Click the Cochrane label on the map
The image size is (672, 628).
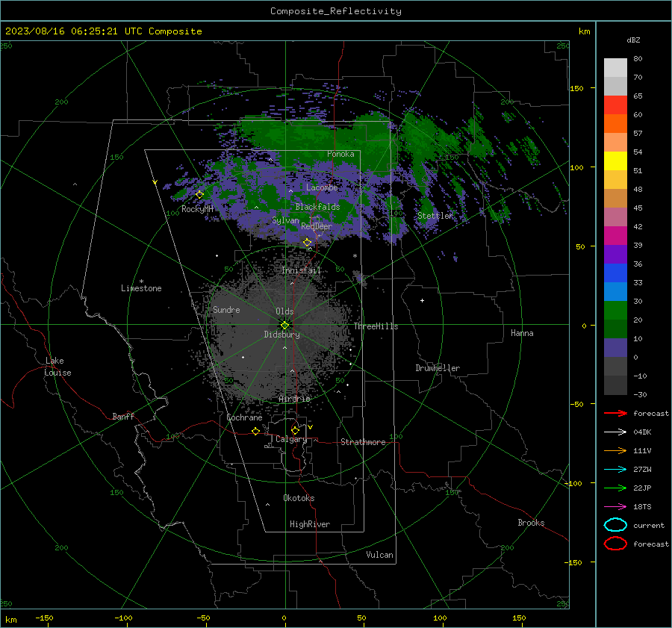click(244, 417)
